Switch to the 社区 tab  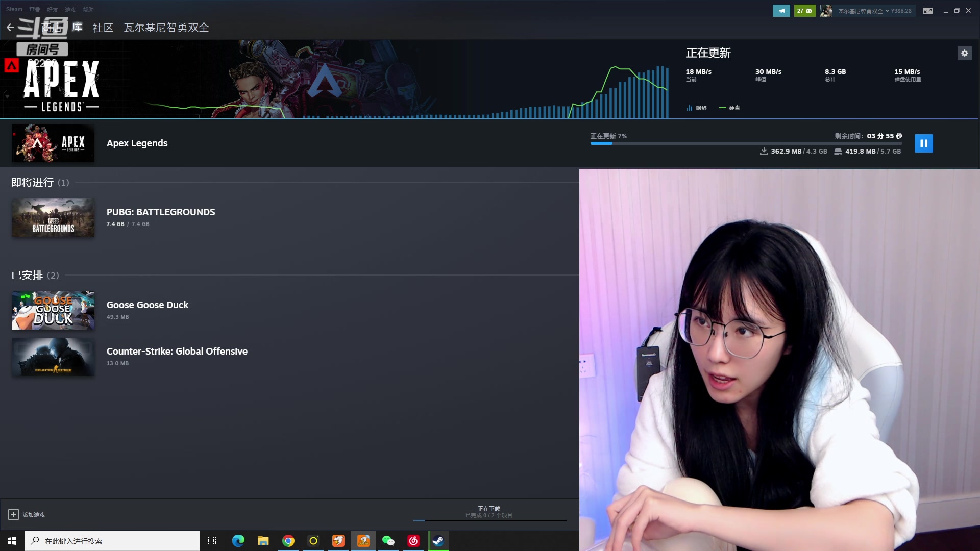tap(103, 28)
